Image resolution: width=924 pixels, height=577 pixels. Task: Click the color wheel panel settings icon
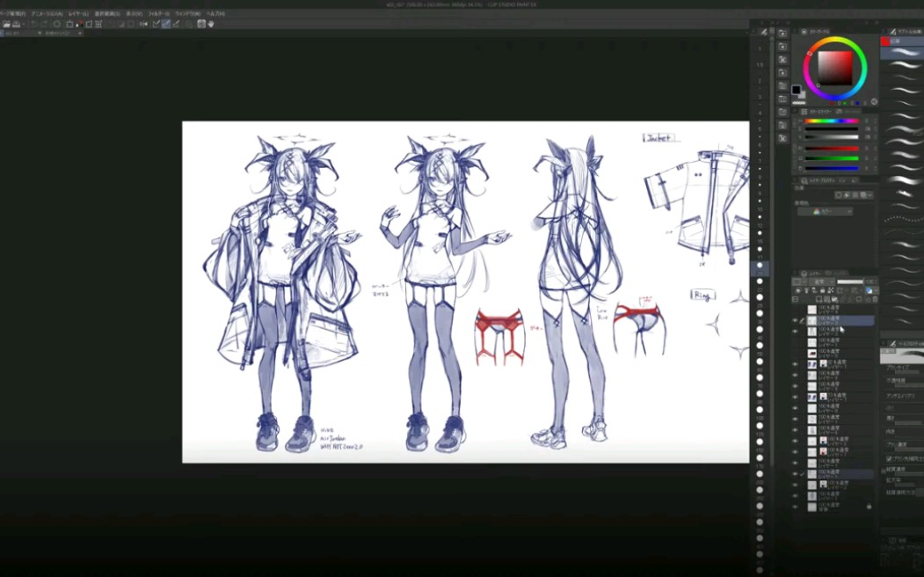875,102
